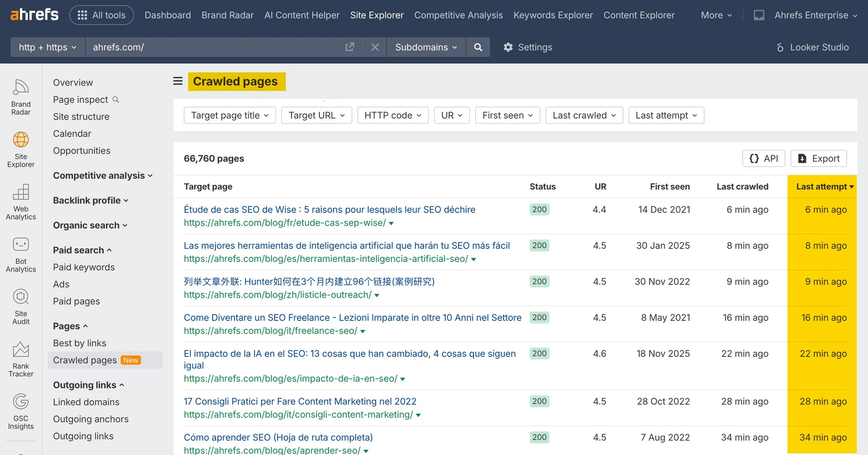This screenshot has height=455, width=868.
Task: Click the monitor icon in top bar
Action: click(x=759, y=15)
